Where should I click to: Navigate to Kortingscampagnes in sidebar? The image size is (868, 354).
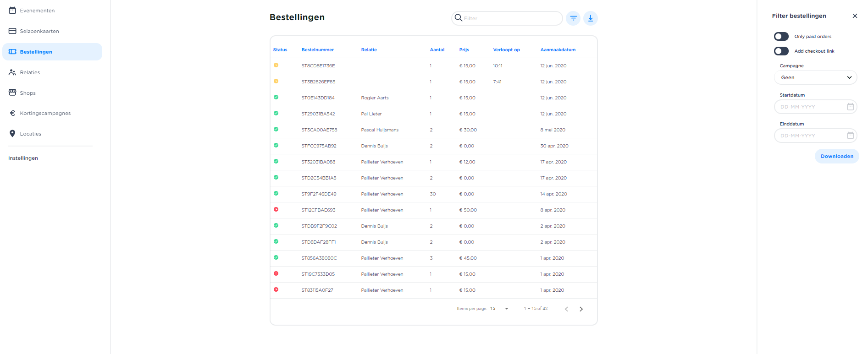(45, 113)
